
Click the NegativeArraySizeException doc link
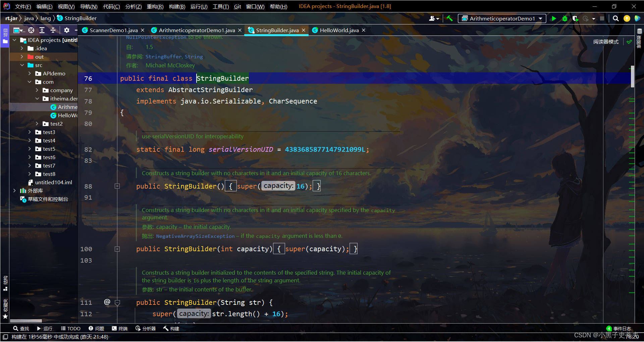(195, 236)
